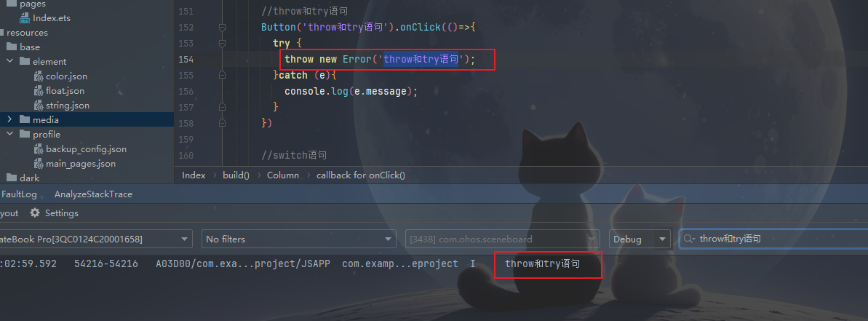The width and height of the screenshot is (868, 321).
Task: Open backup_config.json file
Action: [x=86, y=149]
